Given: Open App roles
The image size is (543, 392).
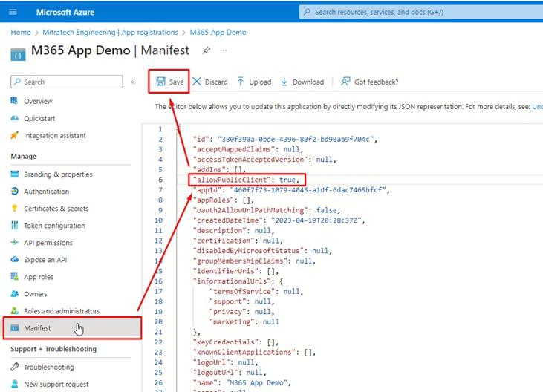Looking at the screenshot, I should [x=39, y=277].
